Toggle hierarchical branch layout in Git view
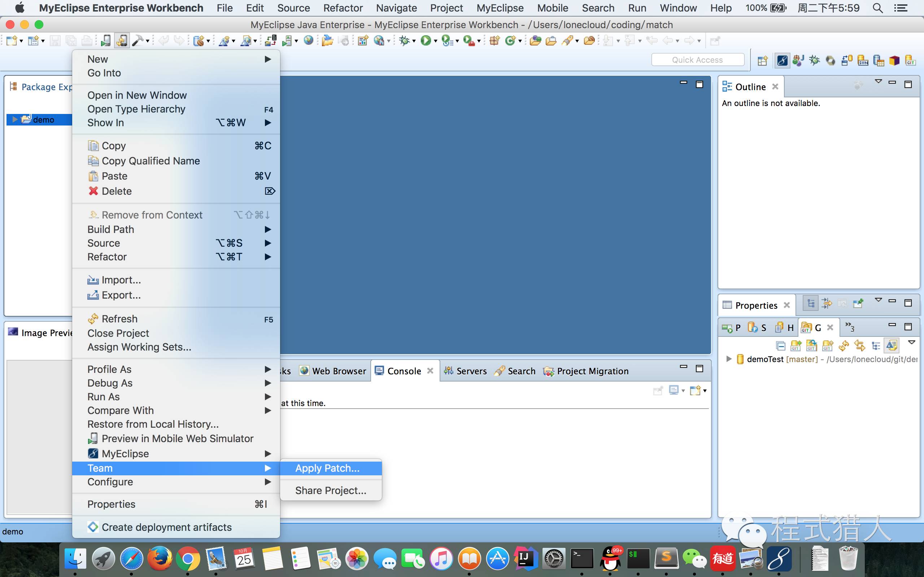 876,346
